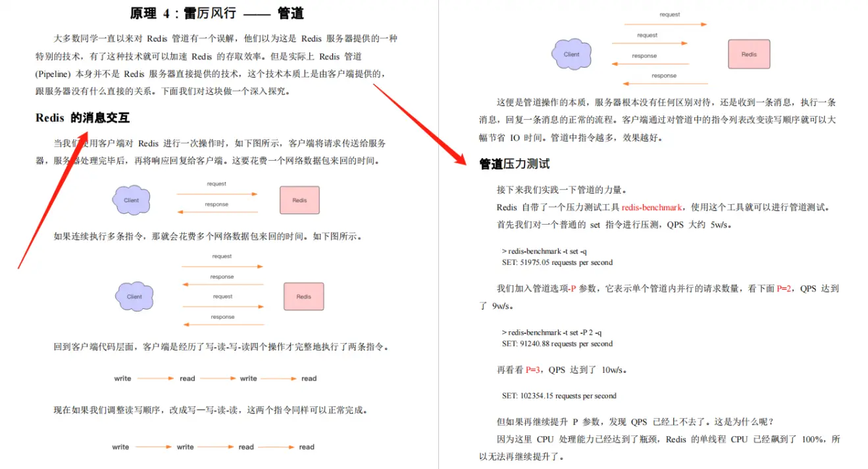This screenshot has width=868, height=469.
Task: Click the line starting "首先我们对一个普通的 set 指令"
Action: pyautogui.click(x=615, y=225)
